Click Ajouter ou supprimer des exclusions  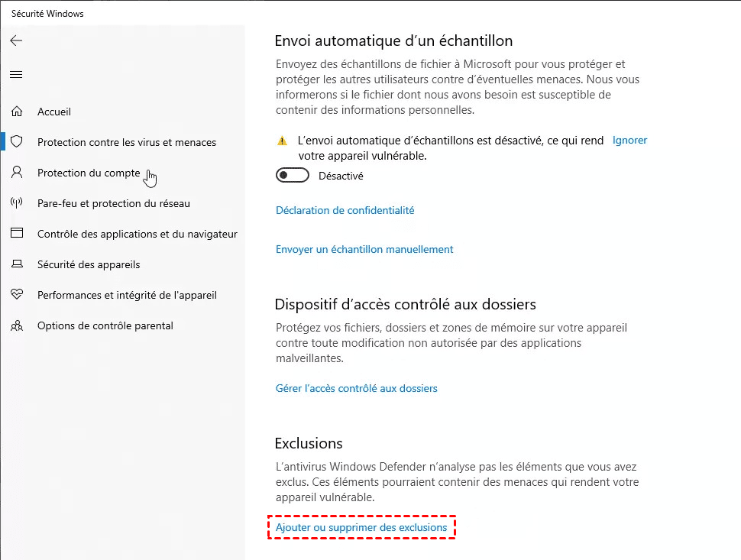361,527
